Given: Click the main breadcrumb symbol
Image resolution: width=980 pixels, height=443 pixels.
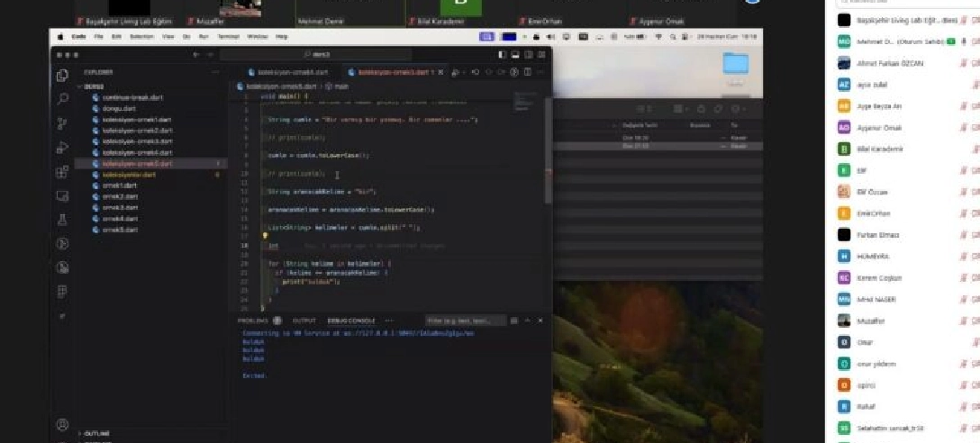Looking at the screenshot, I should [337, 86].
